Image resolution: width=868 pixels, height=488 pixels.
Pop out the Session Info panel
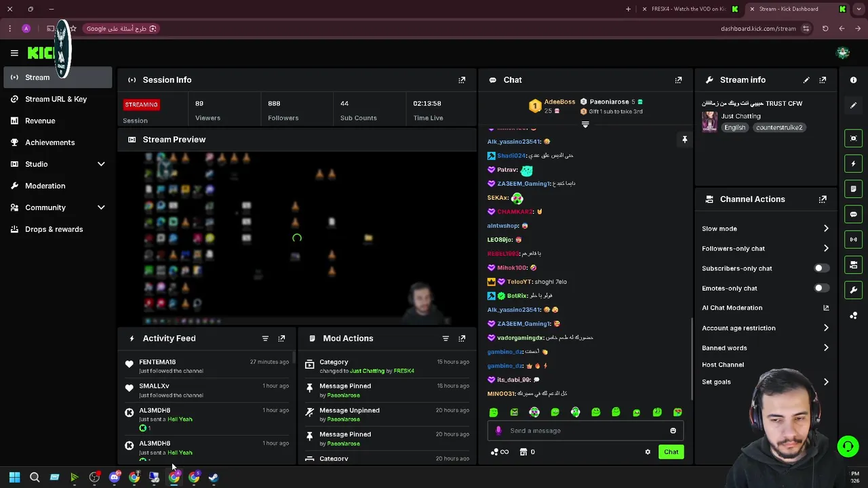coord(462,80)
